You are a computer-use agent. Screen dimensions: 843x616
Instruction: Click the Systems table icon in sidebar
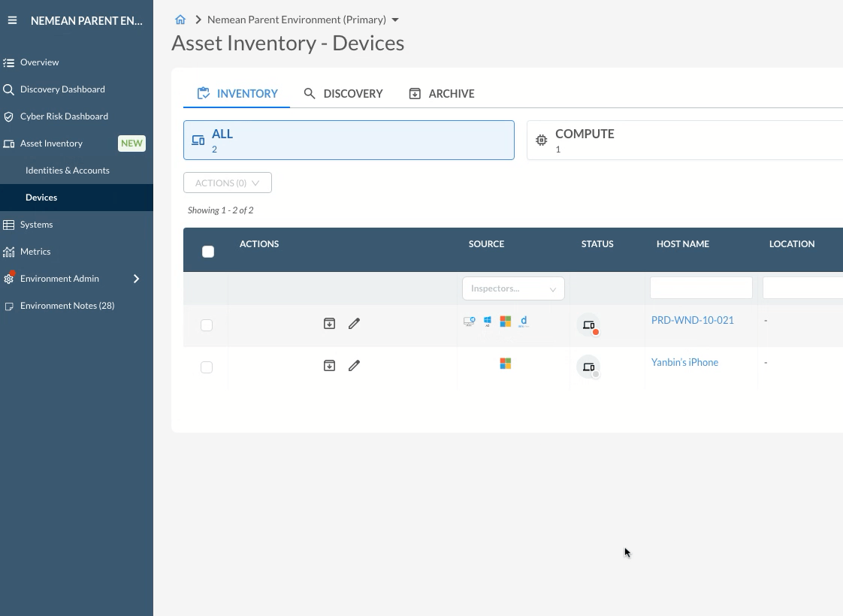pos(8,225)
